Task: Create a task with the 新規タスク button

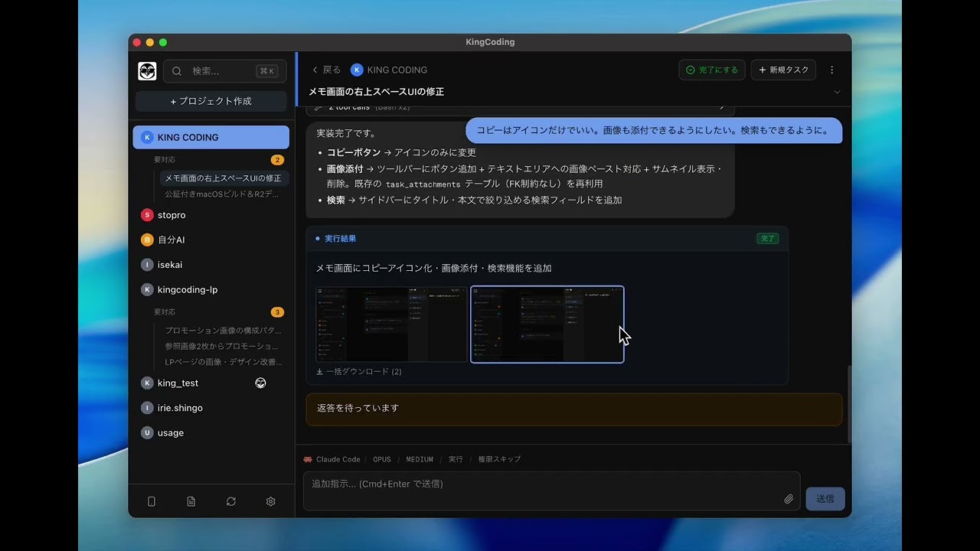Action: (x=783, y=70)
